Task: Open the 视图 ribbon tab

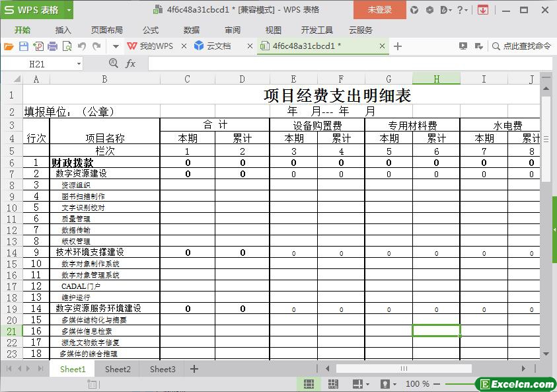Action: (x=274, y=30)
